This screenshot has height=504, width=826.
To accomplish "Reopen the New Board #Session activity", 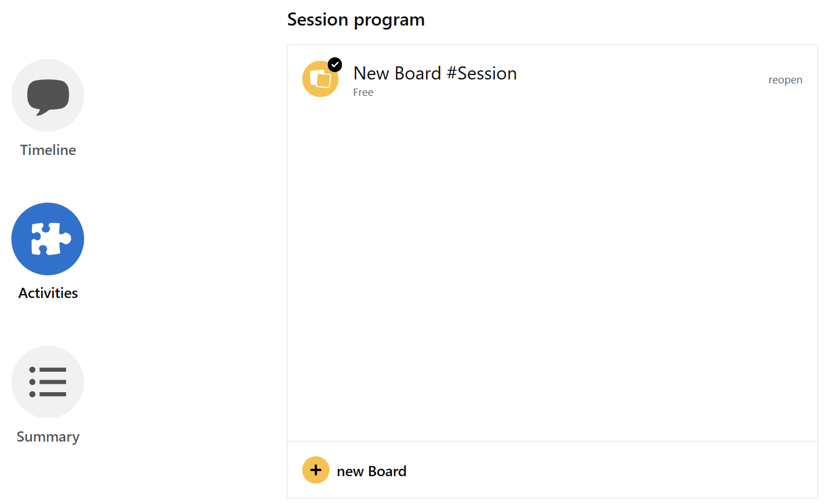I will (x=785, y=80).
